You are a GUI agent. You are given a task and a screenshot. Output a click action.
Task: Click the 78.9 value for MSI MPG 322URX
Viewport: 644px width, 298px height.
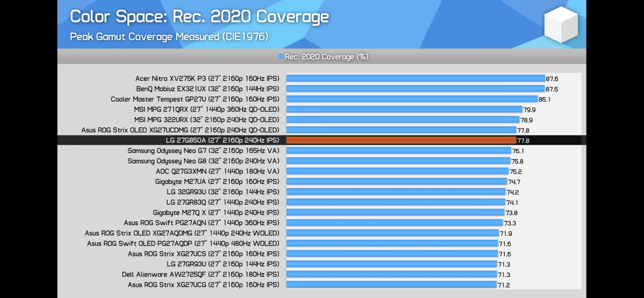tap(527, 120)
